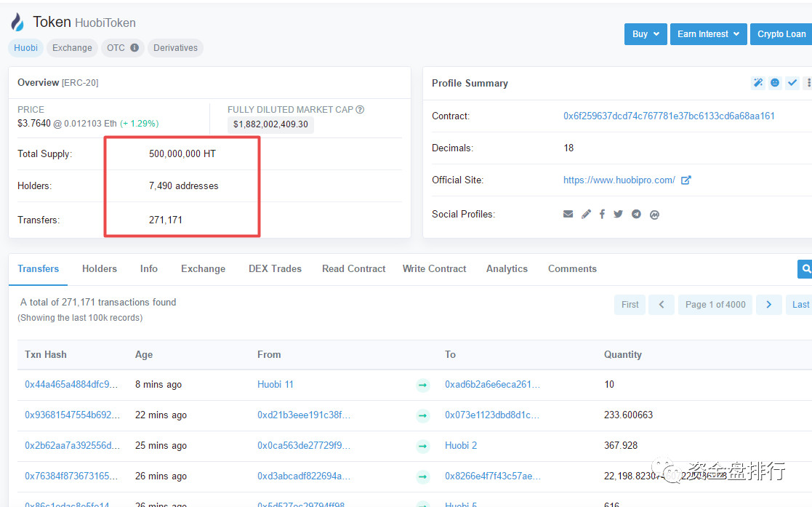Click the CoinMarketCap social profile icon
The image size is (812, 507).
tap(654, 215)
